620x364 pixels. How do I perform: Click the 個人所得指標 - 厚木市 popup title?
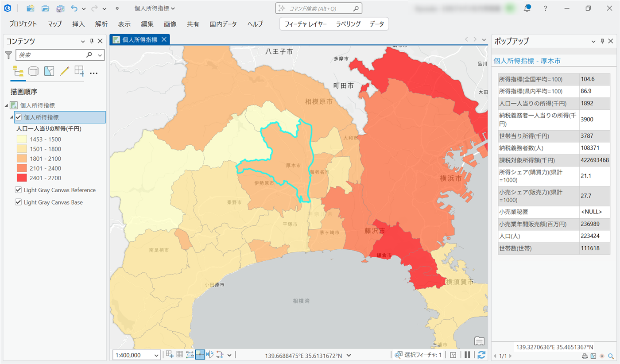click(530, 61)
